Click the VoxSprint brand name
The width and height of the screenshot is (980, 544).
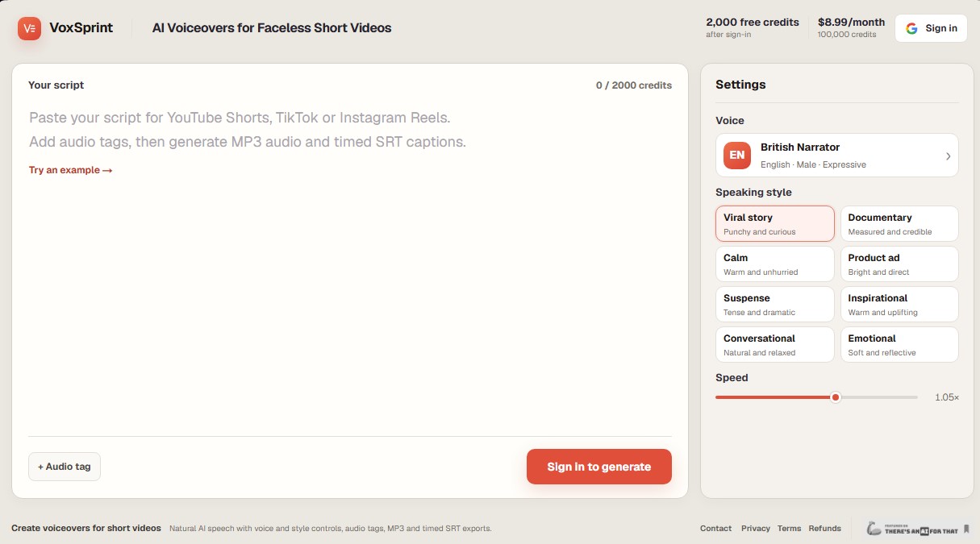[x=81, y=27]
